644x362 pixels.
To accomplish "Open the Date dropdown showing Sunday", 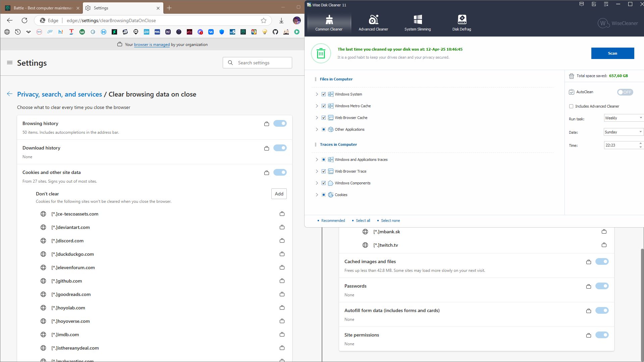I will point(624,132).
